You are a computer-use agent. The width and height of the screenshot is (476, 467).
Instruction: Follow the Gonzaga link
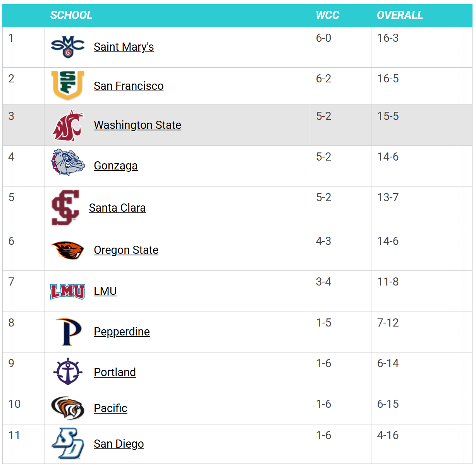click(x=116, y=166)
